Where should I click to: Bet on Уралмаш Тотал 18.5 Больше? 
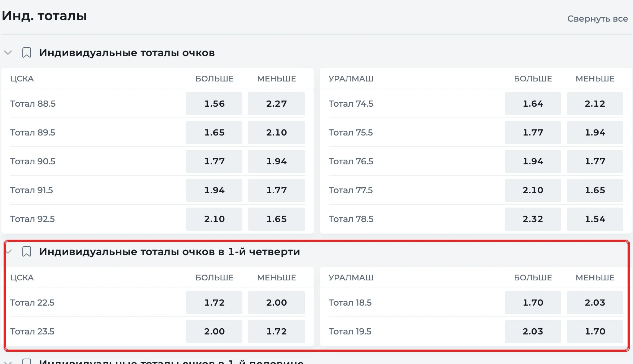pos(533,303)
